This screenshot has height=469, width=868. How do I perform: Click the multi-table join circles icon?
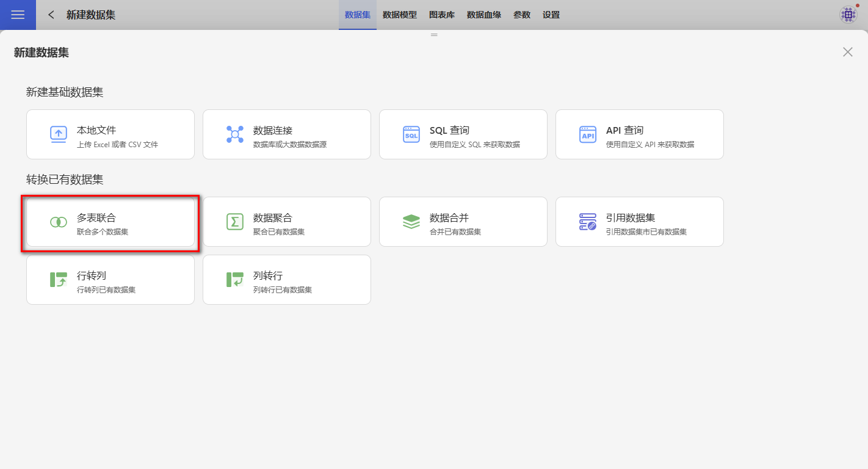point(59,222)
